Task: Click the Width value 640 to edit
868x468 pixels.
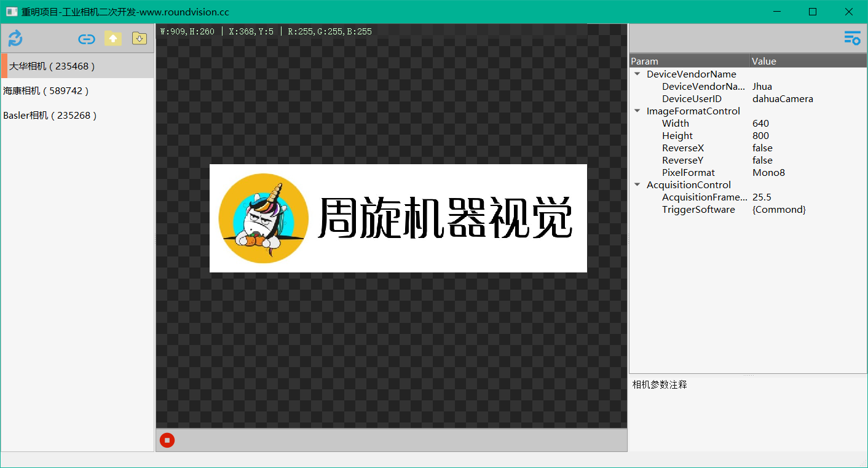Action: (x=760, y=123)
